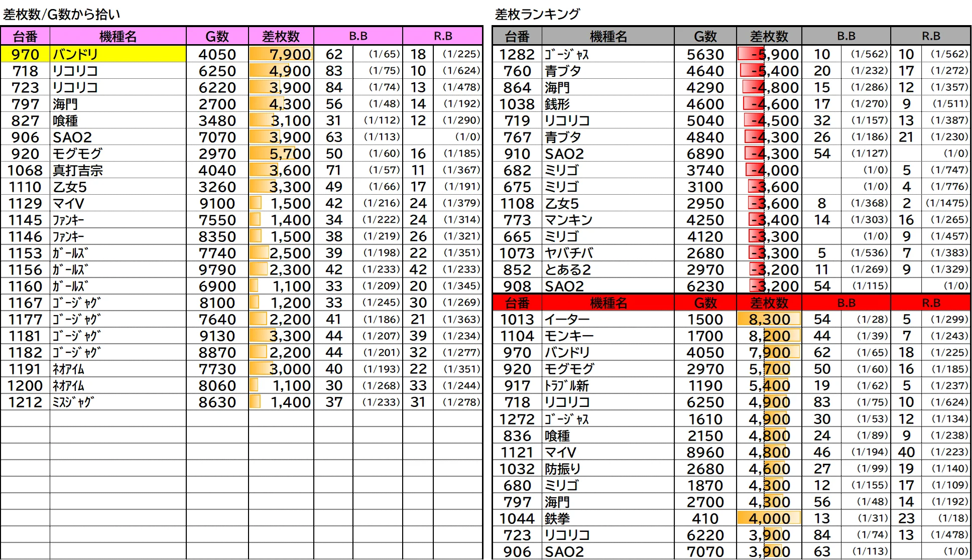Select G数 value 8630
The width and height of the screenshot is (972, 560).
(x=217, y=402)
